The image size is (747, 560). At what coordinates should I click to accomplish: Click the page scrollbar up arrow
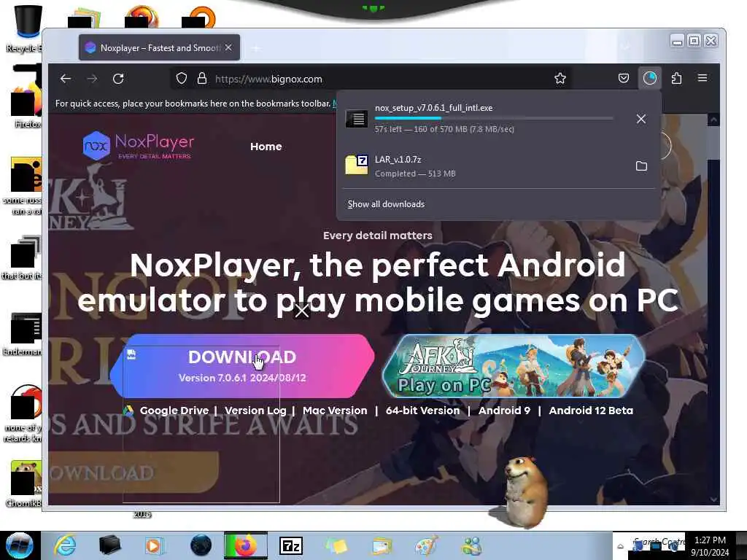713,120
